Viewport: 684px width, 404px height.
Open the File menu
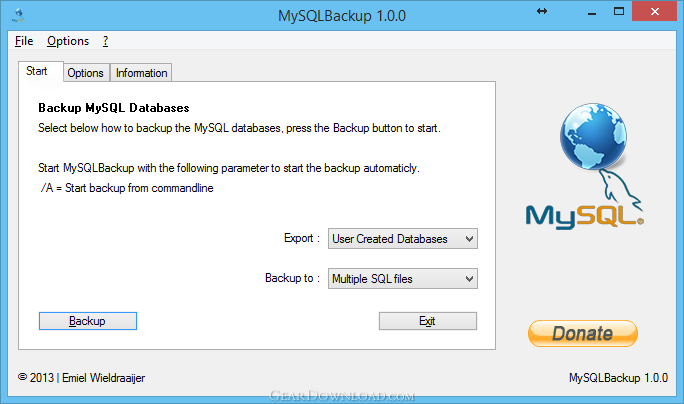(24, 41)
